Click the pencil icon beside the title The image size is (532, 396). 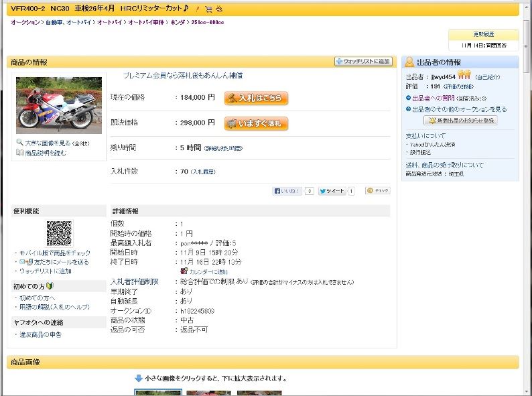click(x=198, y=9)
